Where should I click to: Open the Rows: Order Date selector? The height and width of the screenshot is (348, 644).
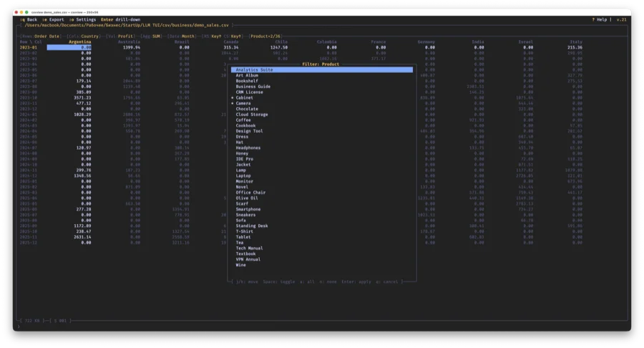pyautogui.click(x=41, y=36)
